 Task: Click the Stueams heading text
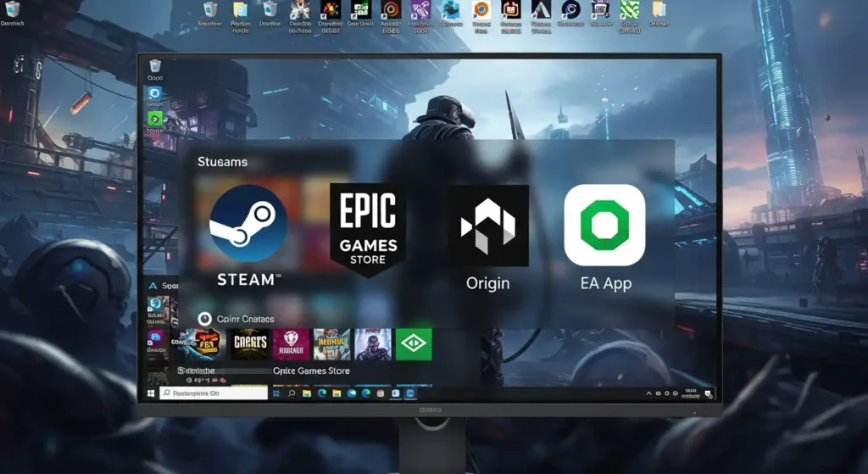point(223,162)
